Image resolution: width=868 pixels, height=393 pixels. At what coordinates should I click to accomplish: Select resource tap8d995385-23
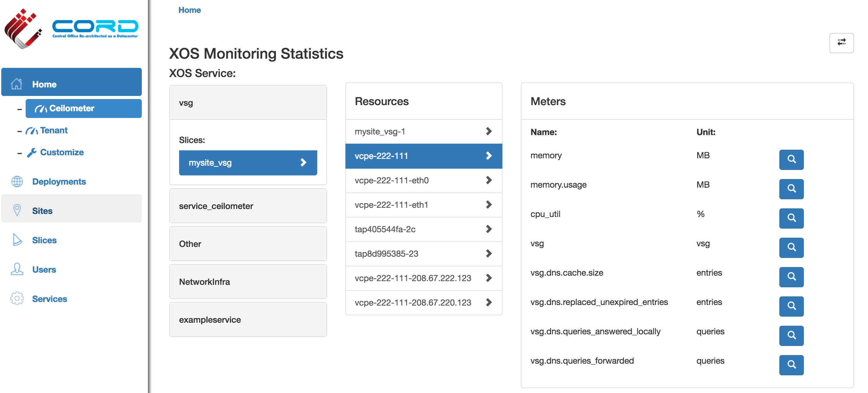tap(424, 254)
